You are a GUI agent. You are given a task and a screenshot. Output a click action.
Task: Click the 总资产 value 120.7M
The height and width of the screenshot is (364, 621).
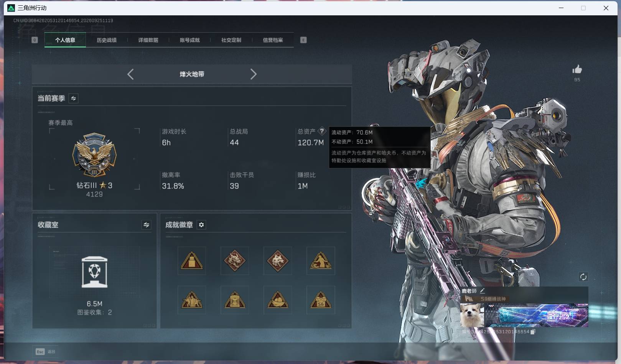pos(311,143)
